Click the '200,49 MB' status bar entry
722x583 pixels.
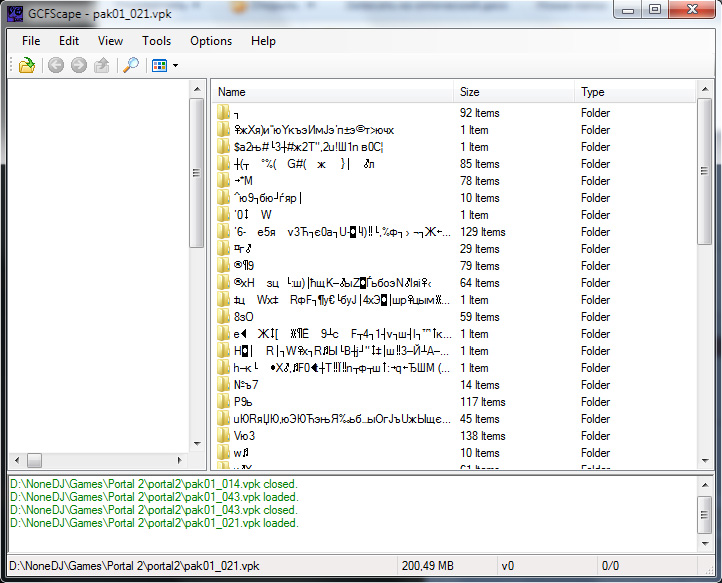coord(427,566)
